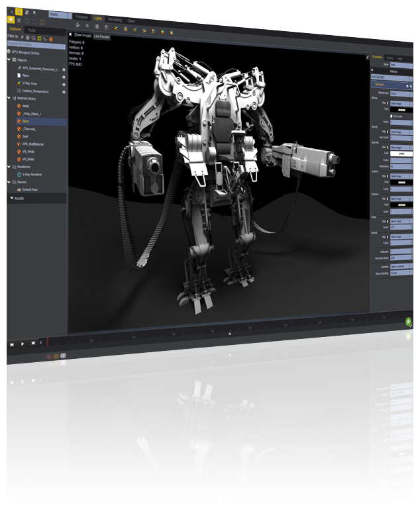Viewport: 420px width, 527px height.
Task: Click the white Specular color swatch
Action: coord(401,154)
